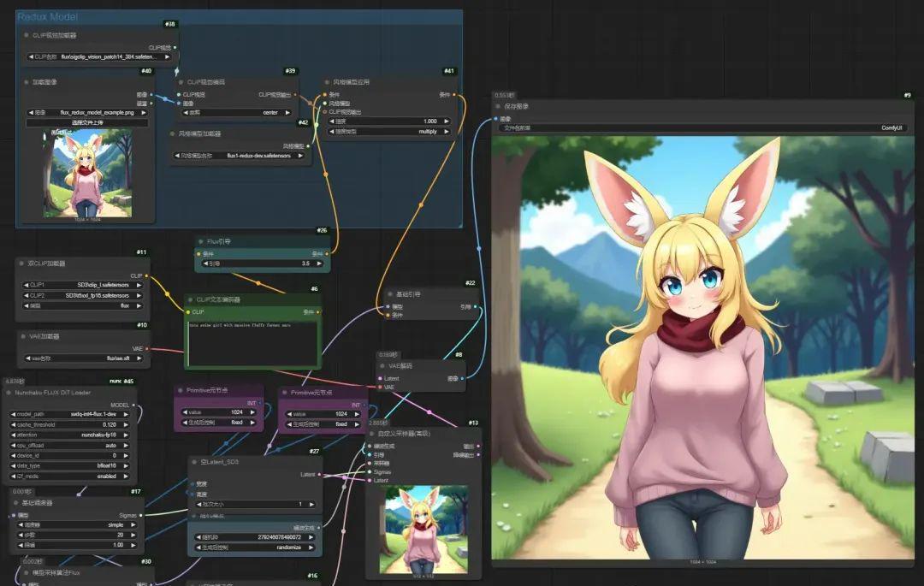924x586 pixels.
Task: Open the CLIP1 SD3\clip_l.safetensors dropdown
Action: (83, 285)
